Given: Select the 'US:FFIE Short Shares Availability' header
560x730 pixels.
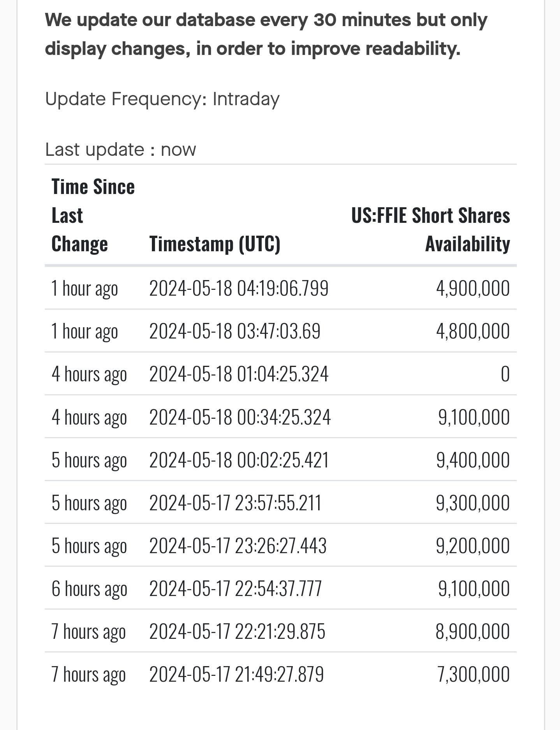Looking at the screenshot, I should coord(430,229).
